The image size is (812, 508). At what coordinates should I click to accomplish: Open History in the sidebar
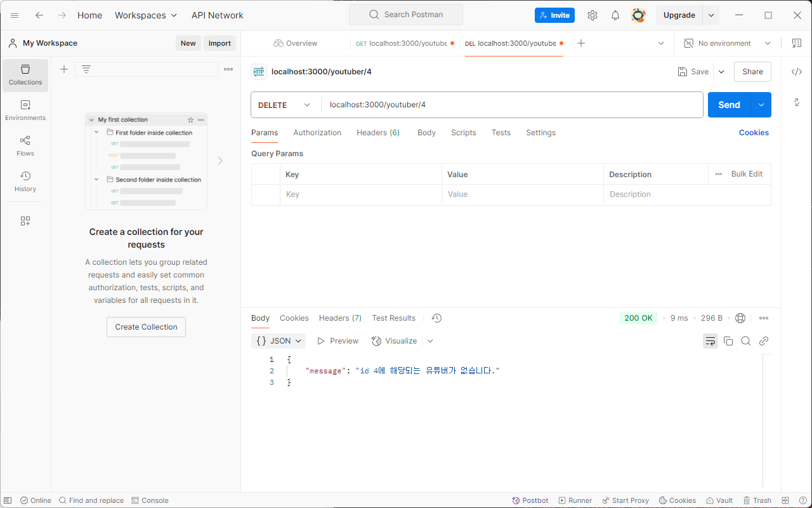(x=25, y=182)
